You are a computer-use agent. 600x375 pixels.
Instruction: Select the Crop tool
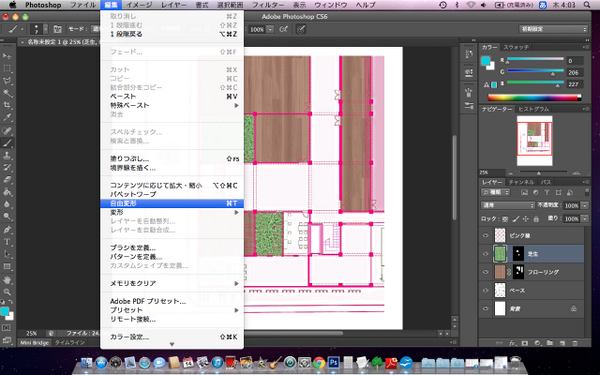[7, 105]
